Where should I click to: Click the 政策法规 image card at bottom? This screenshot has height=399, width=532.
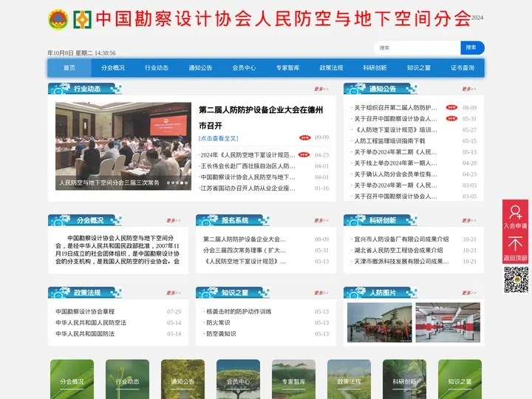[349, 379]
